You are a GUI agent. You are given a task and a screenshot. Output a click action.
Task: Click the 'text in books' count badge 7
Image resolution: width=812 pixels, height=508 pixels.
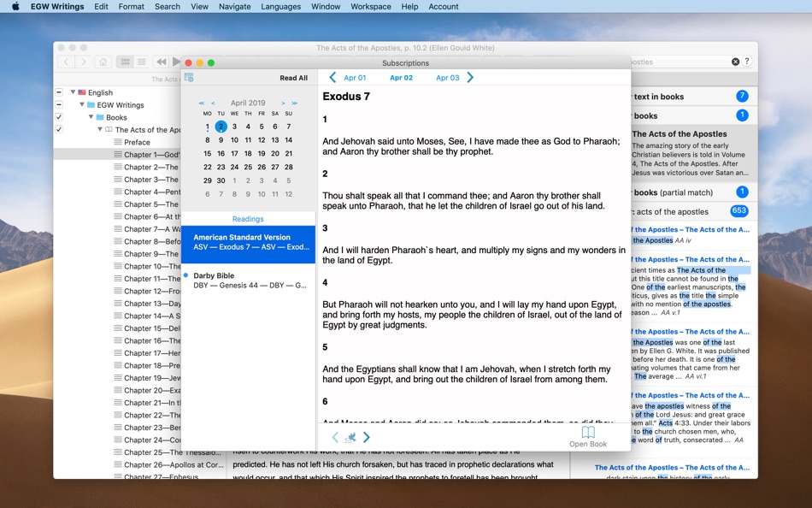pyautogui.click(x=742, y=97)
